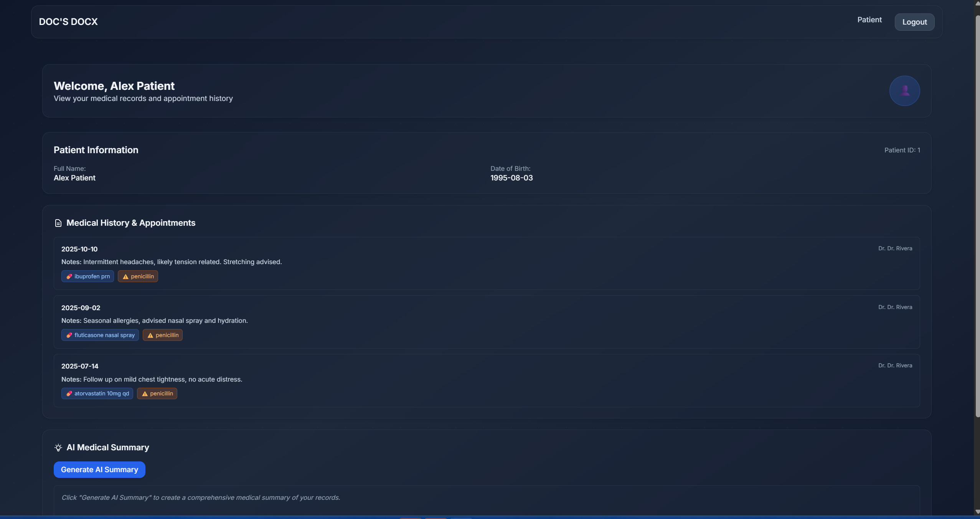Click the user avatar profile icon
Screen dimensions: 980x519
coord(904,91)
